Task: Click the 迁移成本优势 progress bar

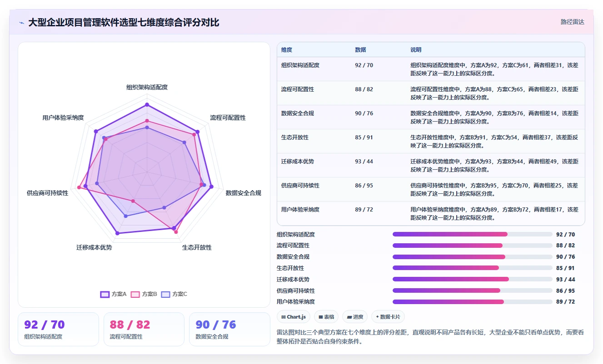Action: pos(473,279)
